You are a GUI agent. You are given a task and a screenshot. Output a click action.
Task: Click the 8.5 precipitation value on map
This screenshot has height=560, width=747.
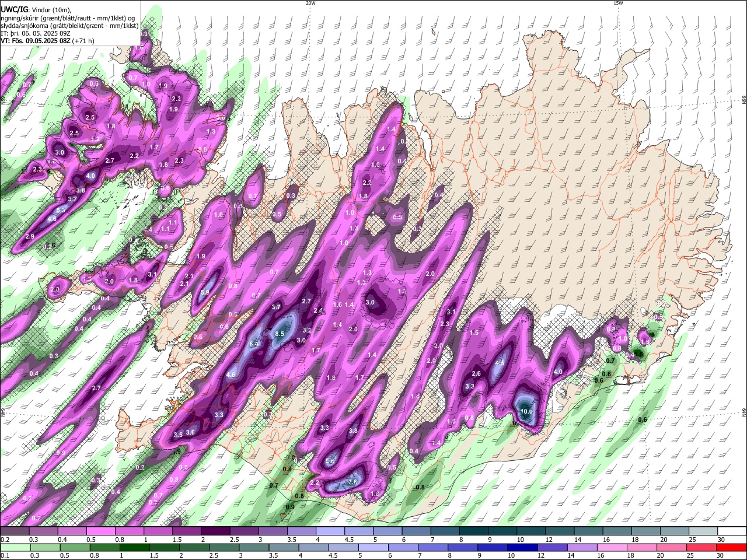coord(280,334)
